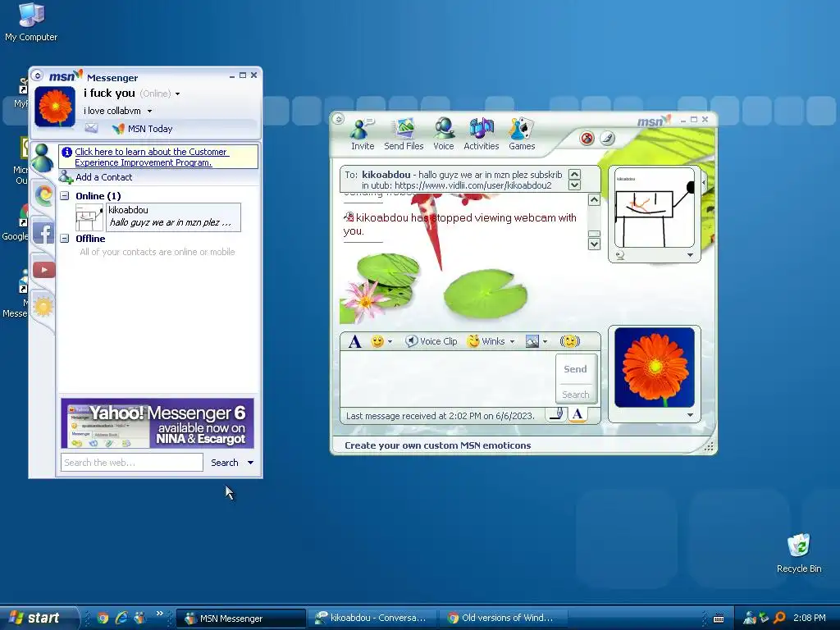Open the Facebook sidebar tab
The width and height of the screenshot is (840, 630).
pos(43,232)
